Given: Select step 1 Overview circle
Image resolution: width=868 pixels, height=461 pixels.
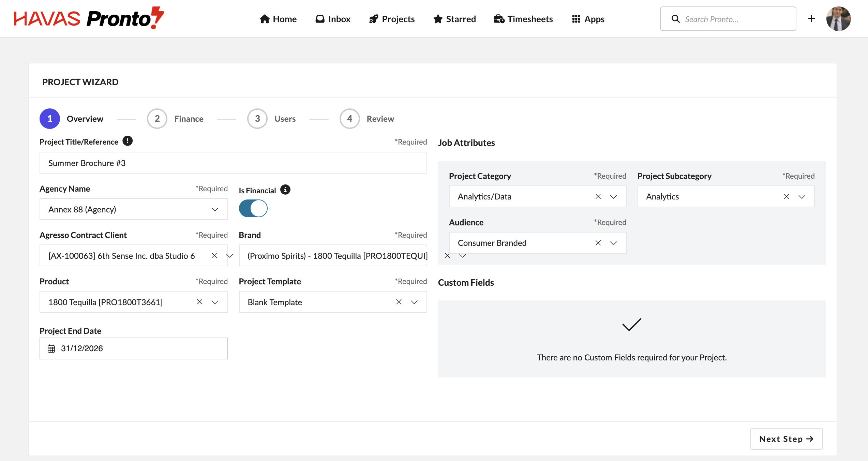Looking at the screenshot, I should pyautogui.click(x=50, y=119).
